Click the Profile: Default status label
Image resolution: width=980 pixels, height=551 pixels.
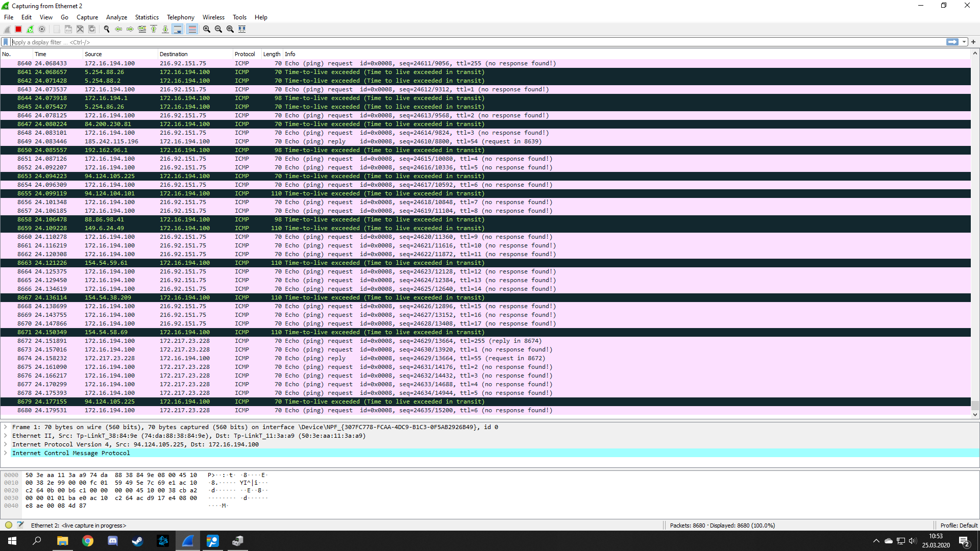click(959, 525)
